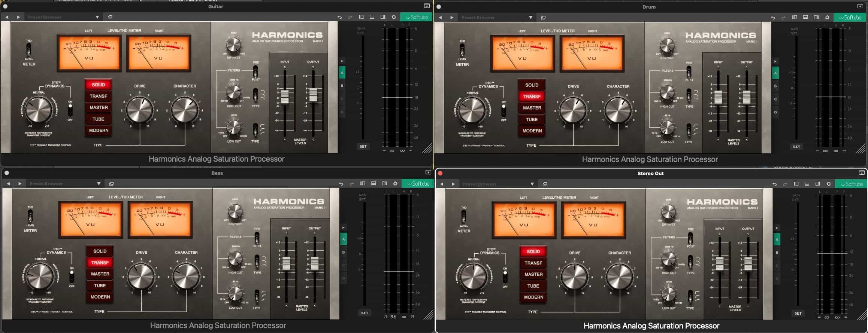Open Preset Browser dropdown in Guitar window
The image size is (868, 333).
pyautogui.click(x=63, y=17)
